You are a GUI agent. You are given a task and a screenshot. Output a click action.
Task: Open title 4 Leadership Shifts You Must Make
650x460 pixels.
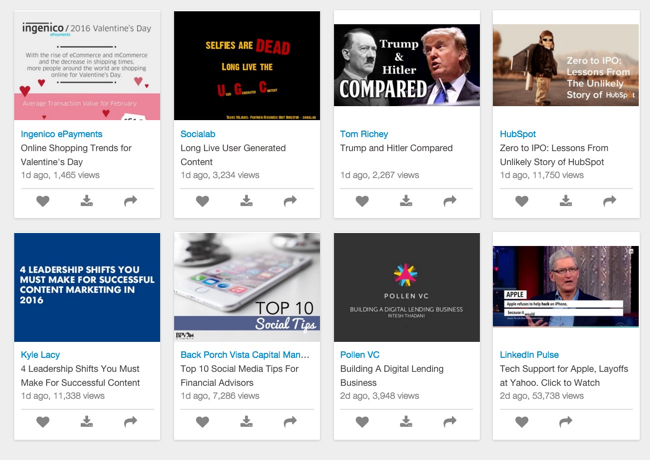coord(80,375)
